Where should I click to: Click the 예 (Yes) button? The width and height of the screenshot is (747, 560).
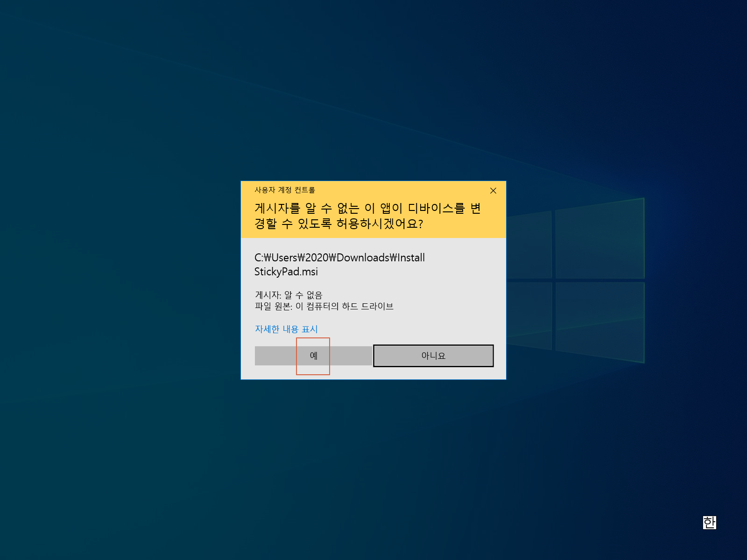[x=313, y=356]
